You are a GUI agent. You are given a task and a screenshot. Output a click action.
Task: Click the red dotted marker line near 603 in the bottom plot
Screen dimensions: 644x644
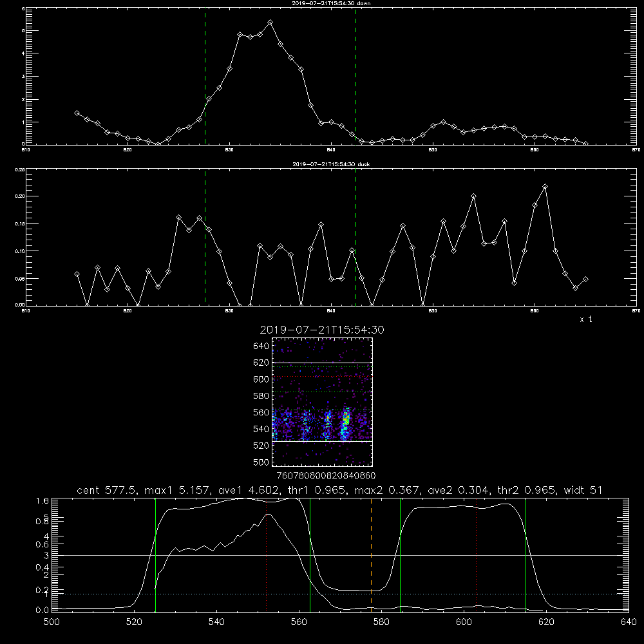[x=477, y=554]
